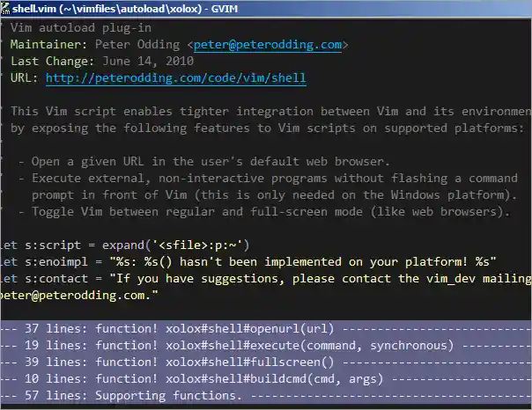This screenshot has height=410, width=532.
Task: Place cursor on 'This Vim script enables' line
Action: click(270, 112)
